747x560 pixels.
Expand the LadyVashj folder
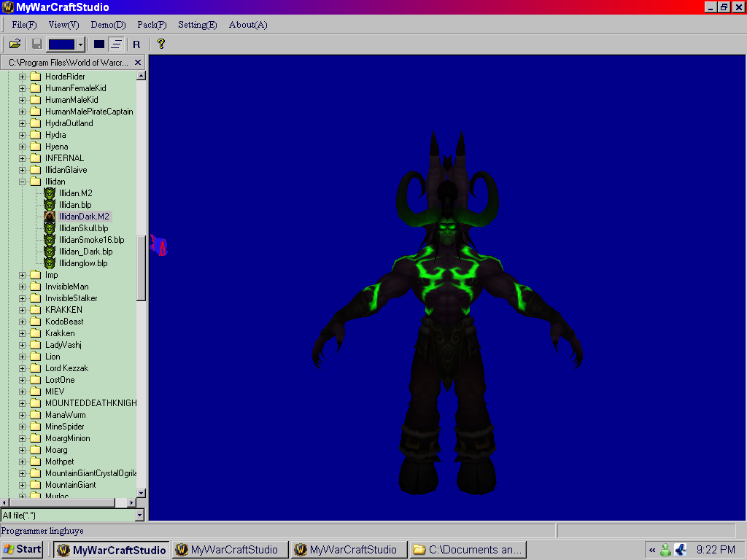click(22, 345)
